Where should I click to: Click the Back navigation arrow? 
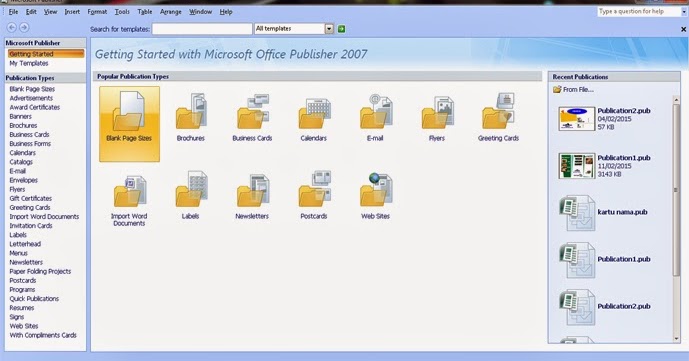tap(12, 27)
